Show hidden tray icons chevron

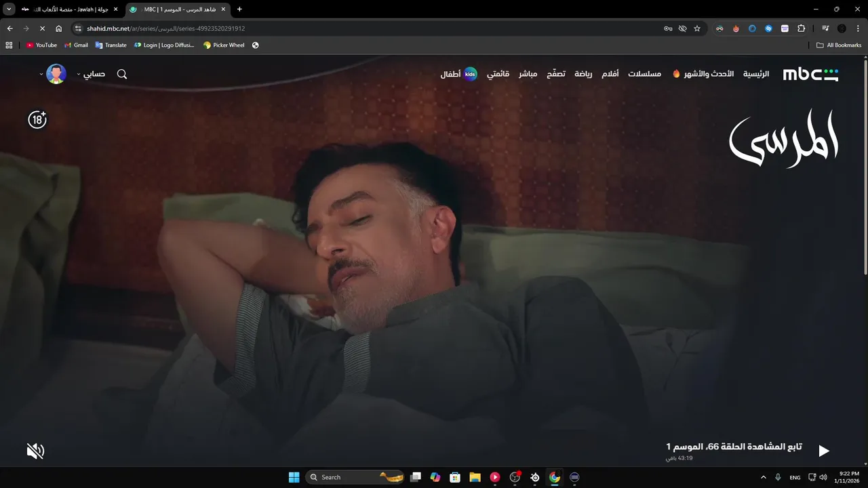click(x=763, y=477)
